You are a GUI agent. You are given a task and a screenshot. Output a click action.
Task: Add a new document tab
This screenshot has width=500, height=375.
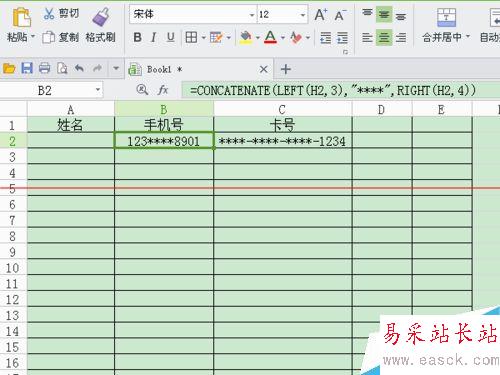click(286, 69)
